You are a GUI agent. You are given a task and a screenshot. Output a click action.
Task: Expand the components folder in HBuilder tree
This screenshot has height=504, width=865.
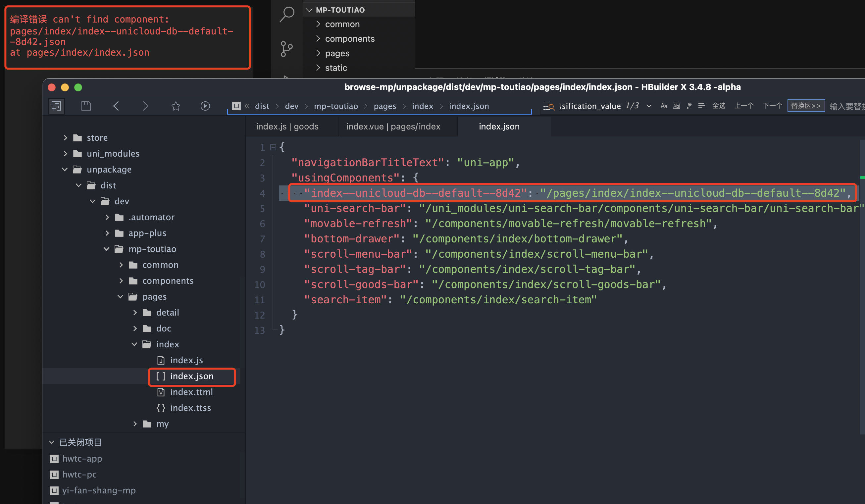click(121, 280)
